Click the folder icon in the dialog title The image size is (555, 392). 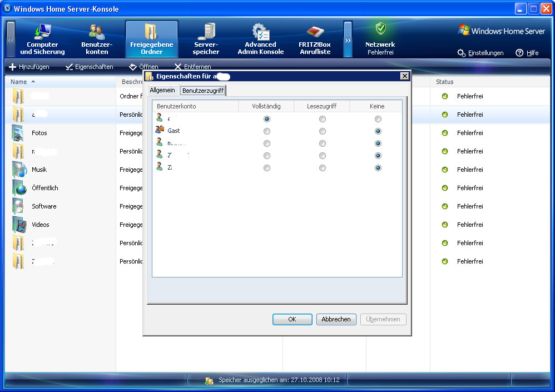pos(150,76)
